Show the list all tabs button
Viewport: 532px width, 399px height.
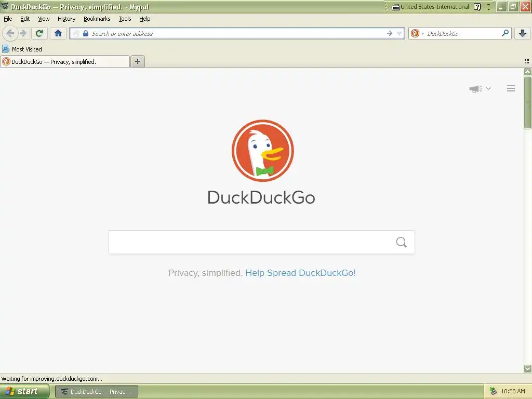tap(527, 61)
